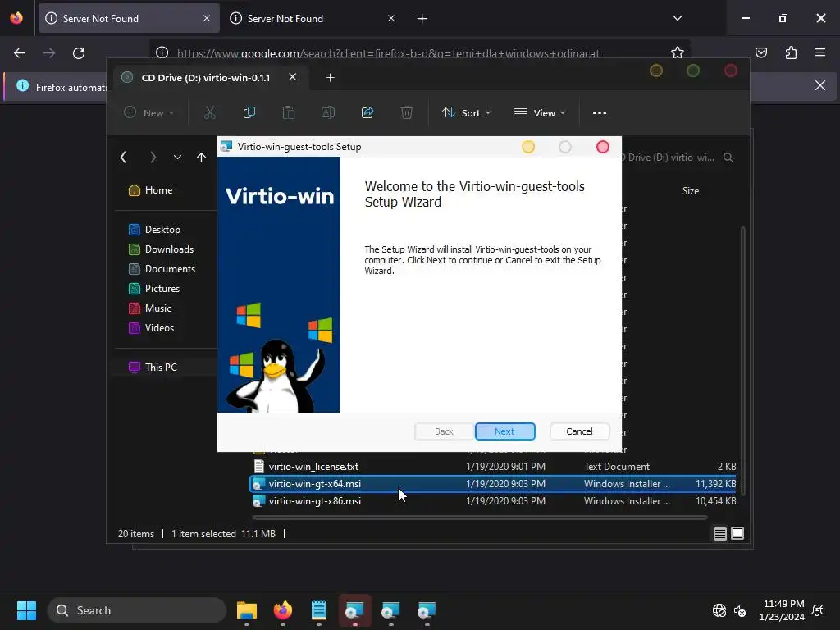Cancel the Virtio-win-guest-tools setup
The width and height of the screenshot is (840, 630).
(579, 431)
